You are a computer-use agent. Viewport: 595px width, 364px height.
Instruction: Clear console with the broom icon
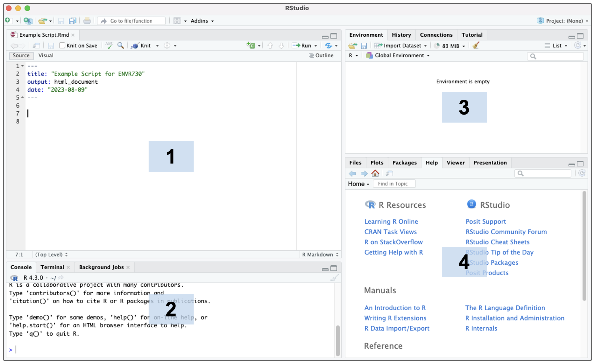pos(334,278)
